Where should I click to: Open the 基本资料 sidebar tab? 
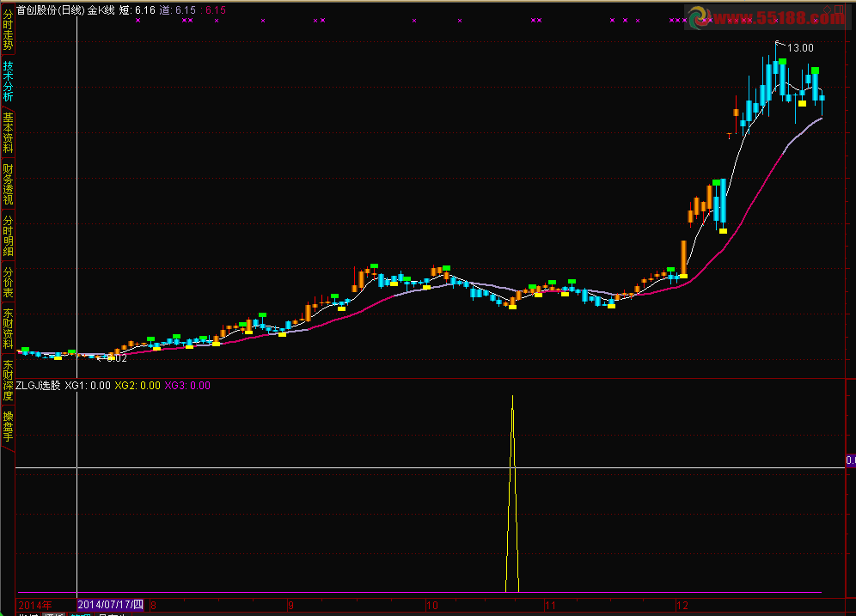click(8, 132)
